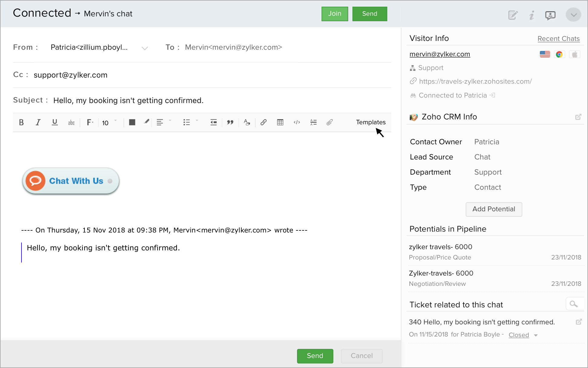The width and height of the screenshot is (588, 368).
Task: Click the notes edit icon in the header
Action: (513, 15)
